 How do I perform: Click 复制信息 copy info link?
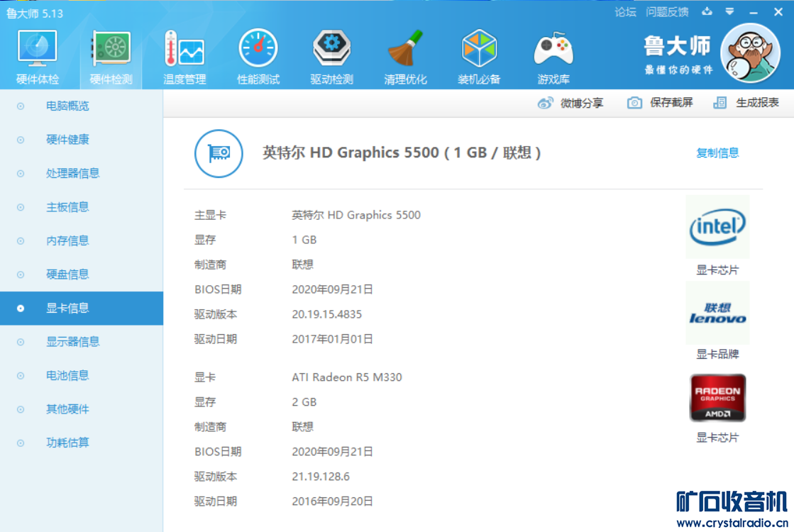(x=717, y=153)
